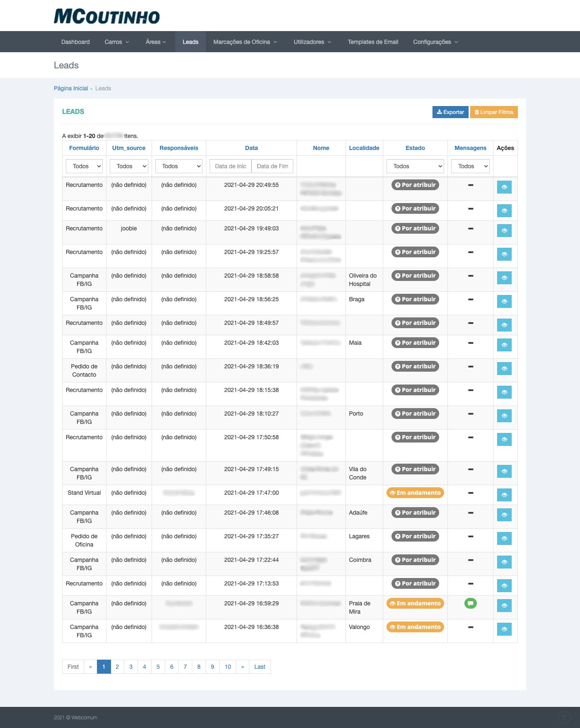Click the MCoutinho logo
The image size is (580, 728).
106,17
